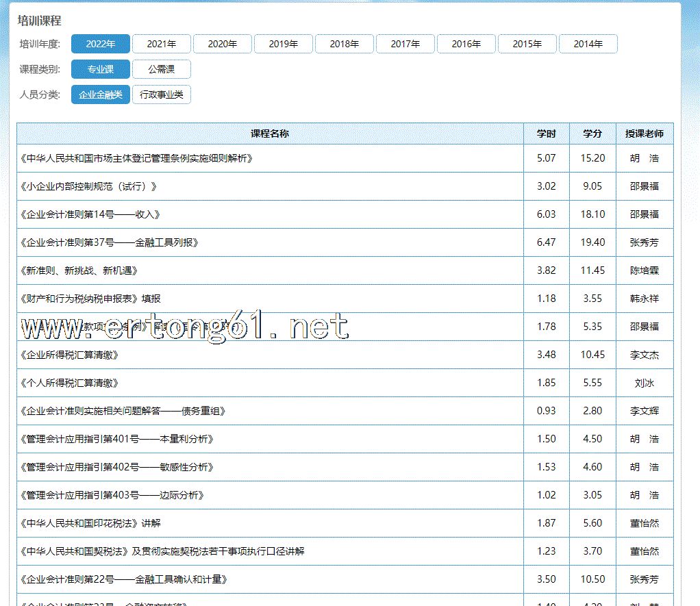Choose the 2014年 training year
The height and width of the screenshot is (606, 700).
[588, 44]
